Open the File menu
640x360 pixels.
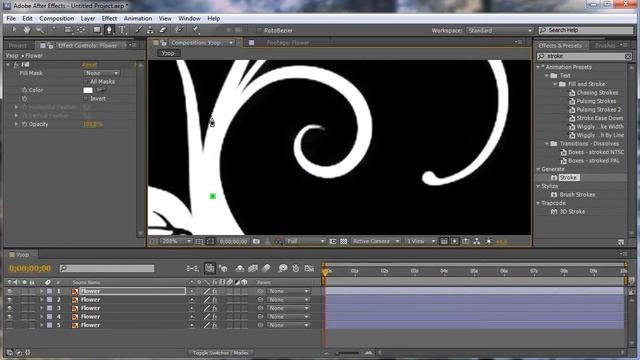[11, 18]
